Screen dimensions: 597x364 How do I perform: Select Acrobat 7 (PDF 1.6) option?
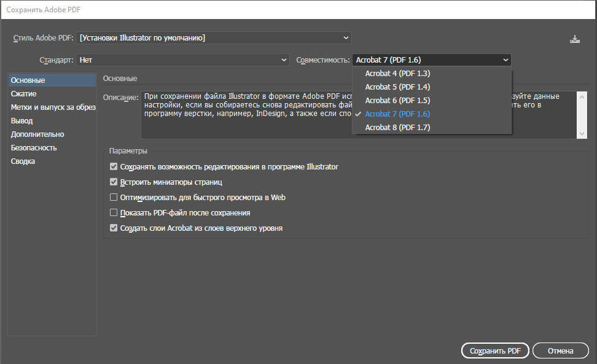(x=432, y=114)
